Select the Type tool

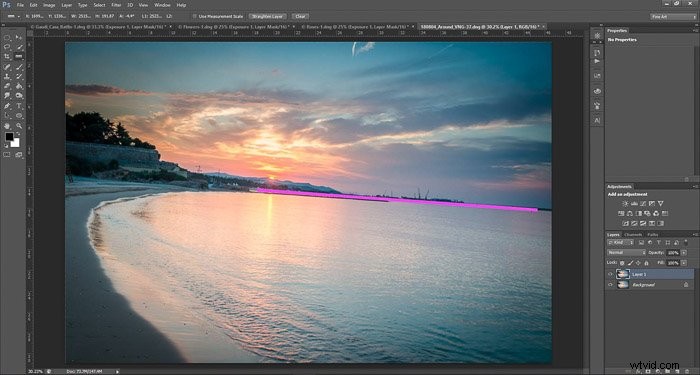click(x=19, y=106)
